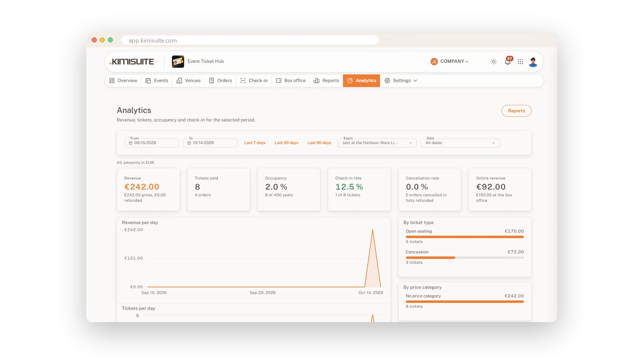Click the Cancellation rate 0.0 % value

tap(417, 187)
